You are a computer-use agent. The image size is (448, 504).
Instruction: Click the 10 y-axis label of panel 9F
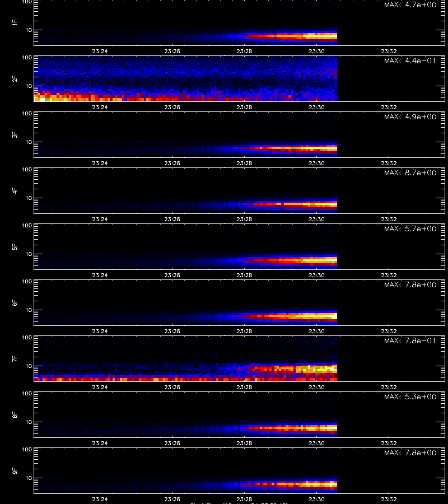(x=29, y=478)
